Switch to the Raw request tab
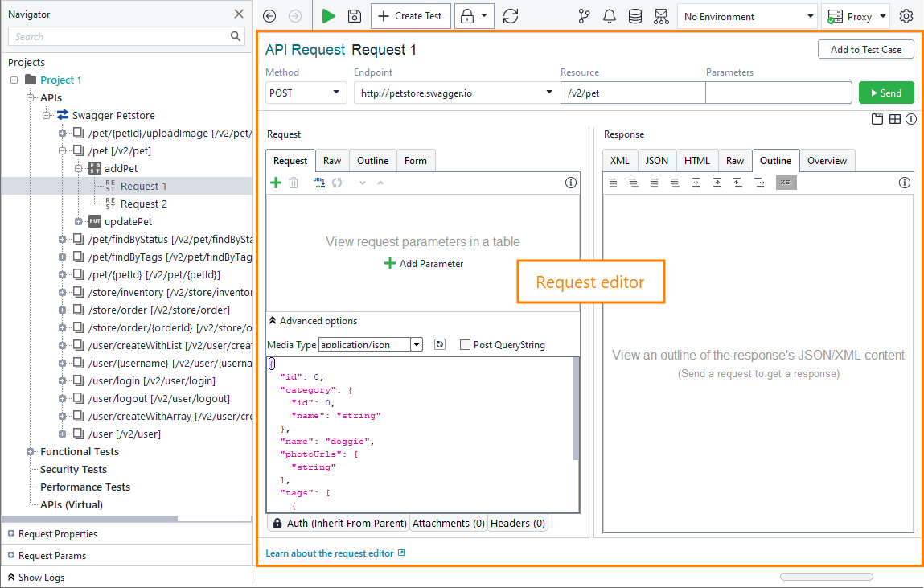 331,160
